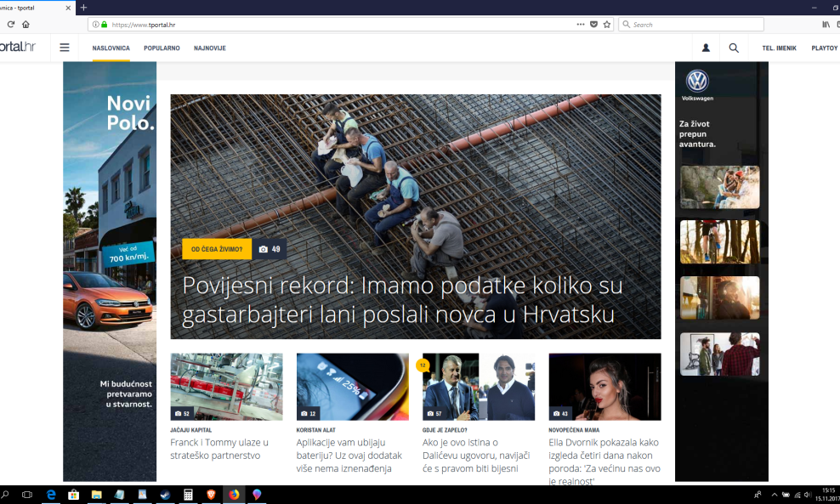Click the KORISTAN ALAT label
This screenshot has height=504, width=840.
[316, 430]
